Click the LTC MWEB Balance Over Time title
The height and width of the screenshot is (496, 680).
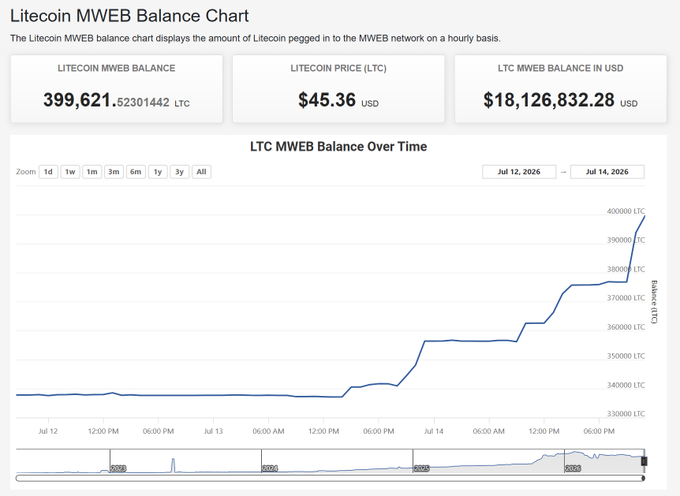click(x=338, y=147)
